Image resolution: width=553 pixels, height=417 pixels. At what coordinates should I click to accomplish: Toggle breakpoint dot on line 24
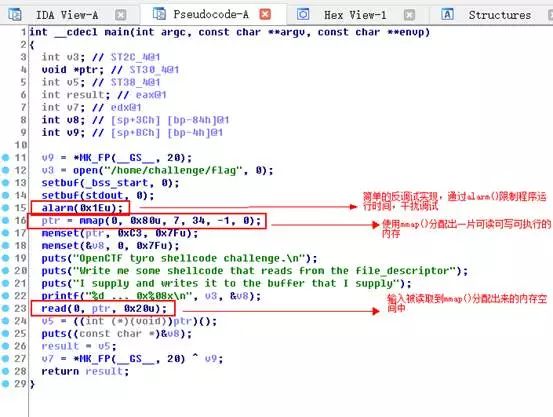(5, 321)
